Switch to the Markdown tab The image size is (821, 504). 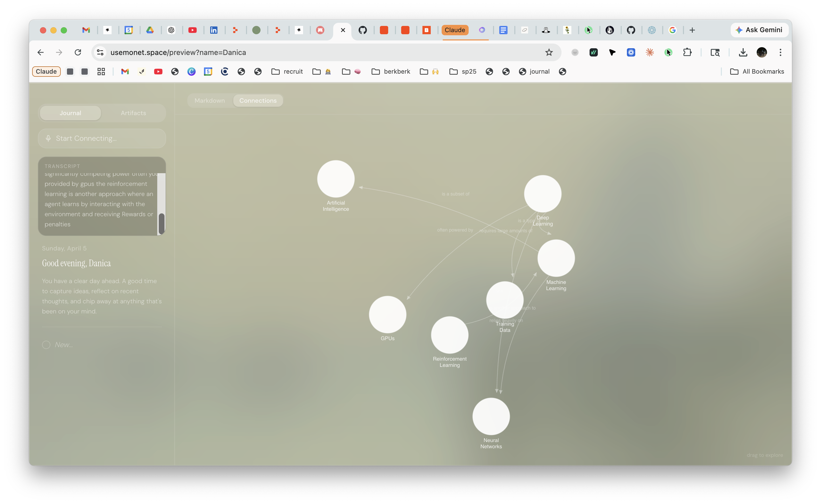point(209,101)
